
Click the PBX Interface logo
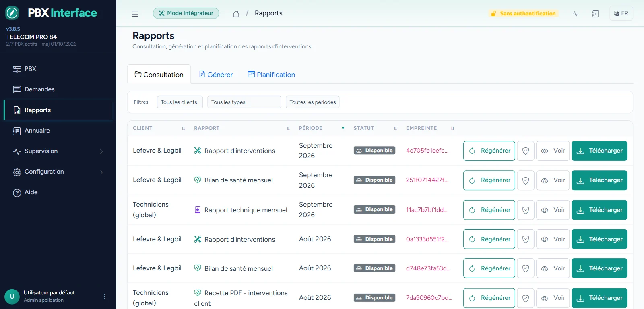[x=52, y=13]
